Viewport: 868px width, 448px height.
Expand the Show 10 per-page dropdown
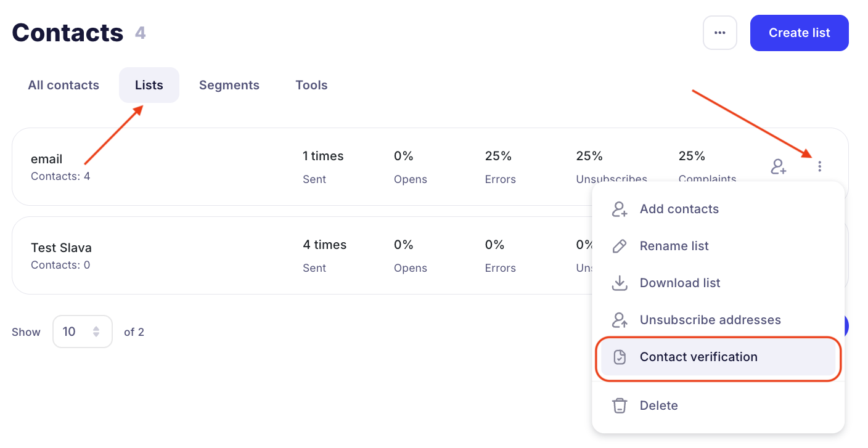[83, 332]
